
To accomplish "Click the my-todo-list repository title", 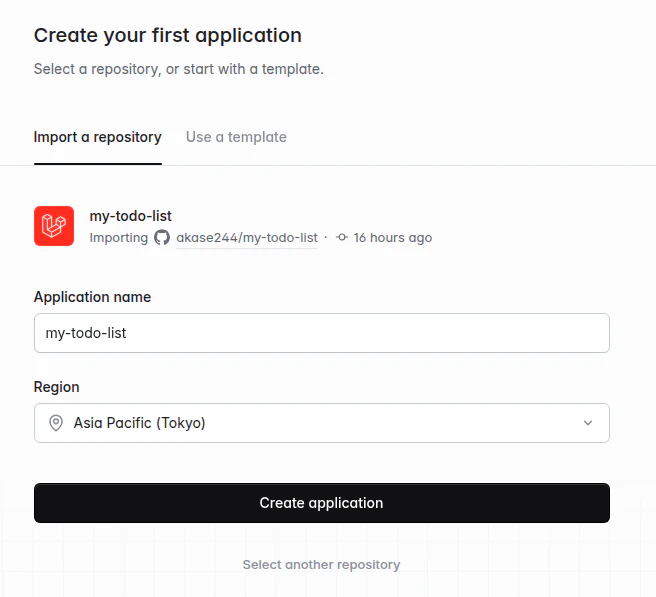I will [x=131, y=216].
